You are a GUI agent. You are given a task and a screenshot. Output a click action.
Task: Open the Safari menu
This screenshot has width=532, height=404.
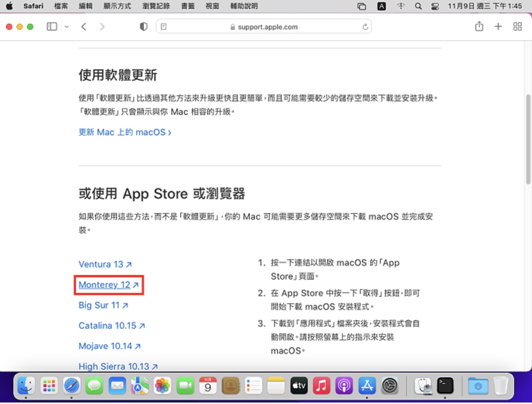[33, 6]
